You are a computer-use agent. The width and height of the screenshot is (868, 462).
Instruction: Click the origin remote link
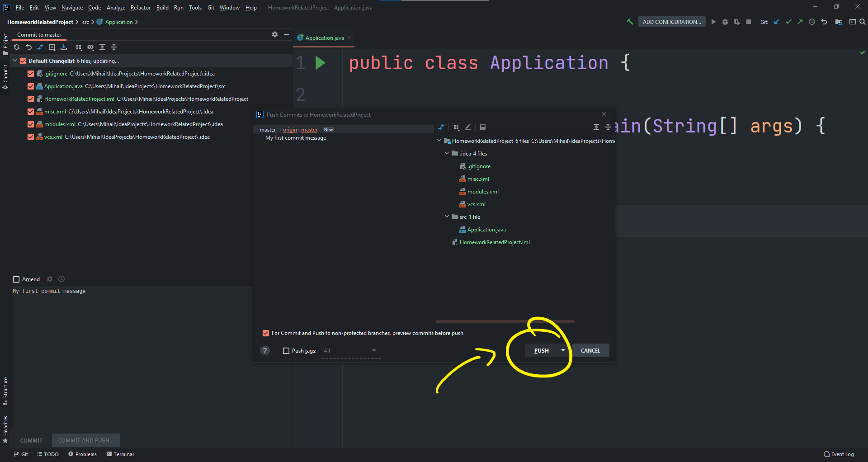click(x=290, y=130)
